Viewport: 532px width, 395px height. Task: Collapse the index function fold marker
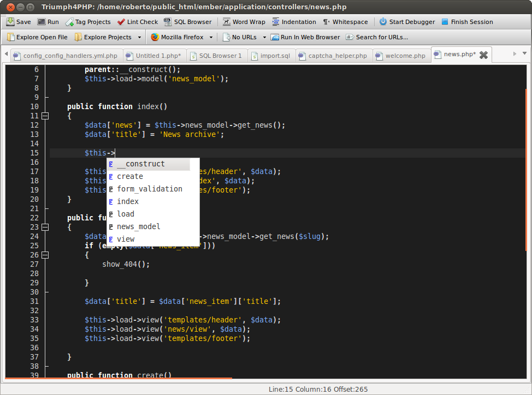click(x=45, y=116)
